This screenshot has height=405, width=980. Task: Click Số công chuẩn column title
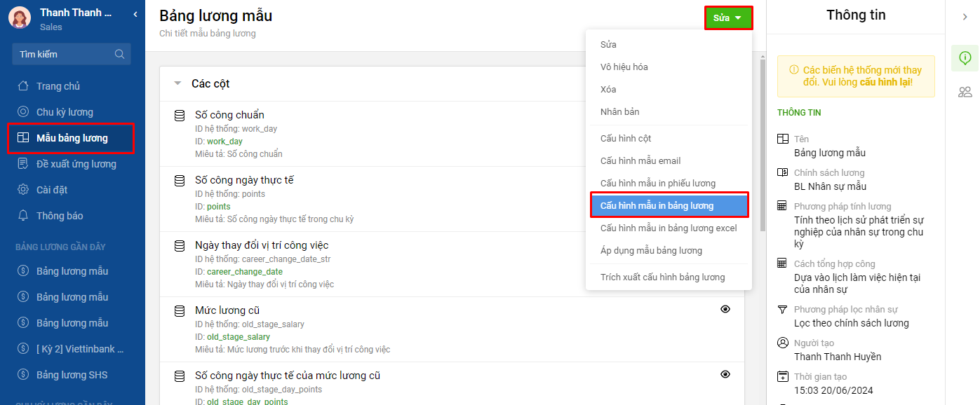[229, 115]
